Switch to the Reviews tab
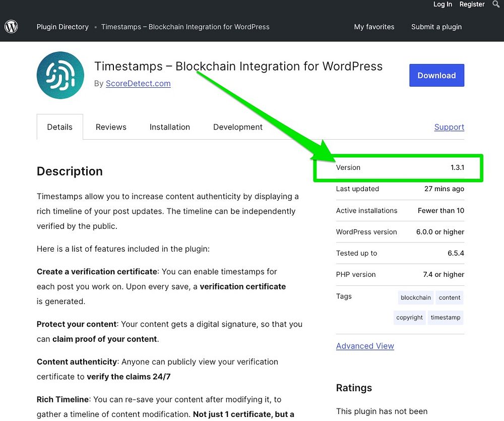The height and width of the screenshot is (421, 504). 111,127
